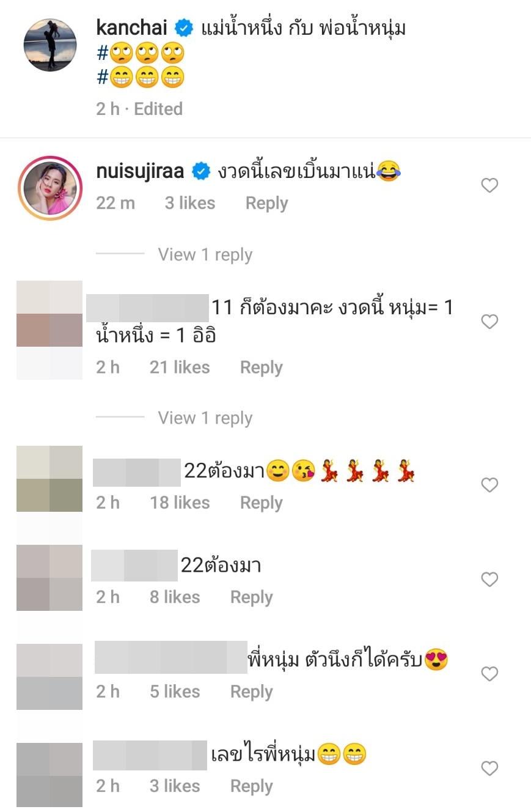Reply to the comment with 5 likes

tap(251, 692)
